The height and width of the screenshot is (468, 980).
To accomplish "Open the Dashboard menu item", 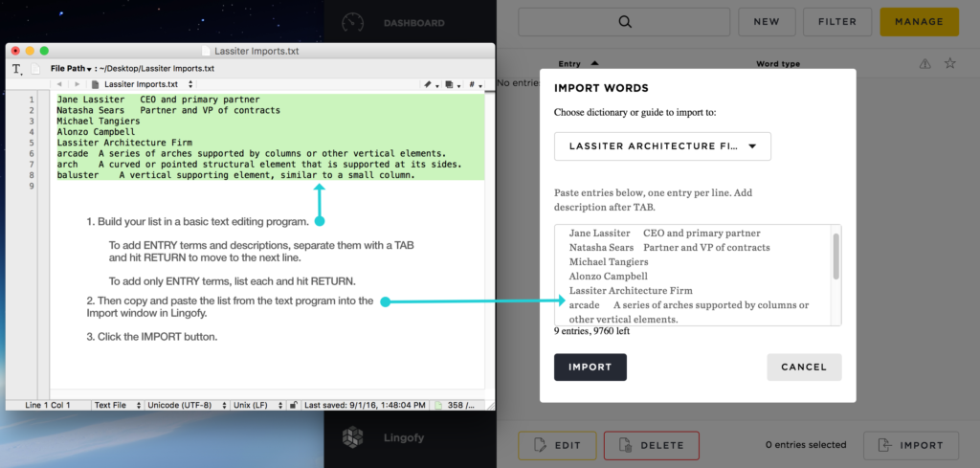I will (x=413, y=23).
